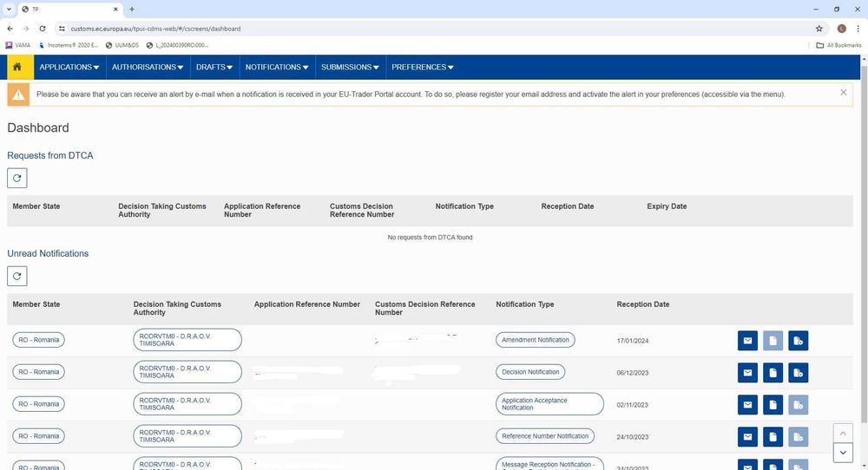Click the 02/11/2023 reception date
Viewport: 868px width, 470px height.
pos(632,405)
